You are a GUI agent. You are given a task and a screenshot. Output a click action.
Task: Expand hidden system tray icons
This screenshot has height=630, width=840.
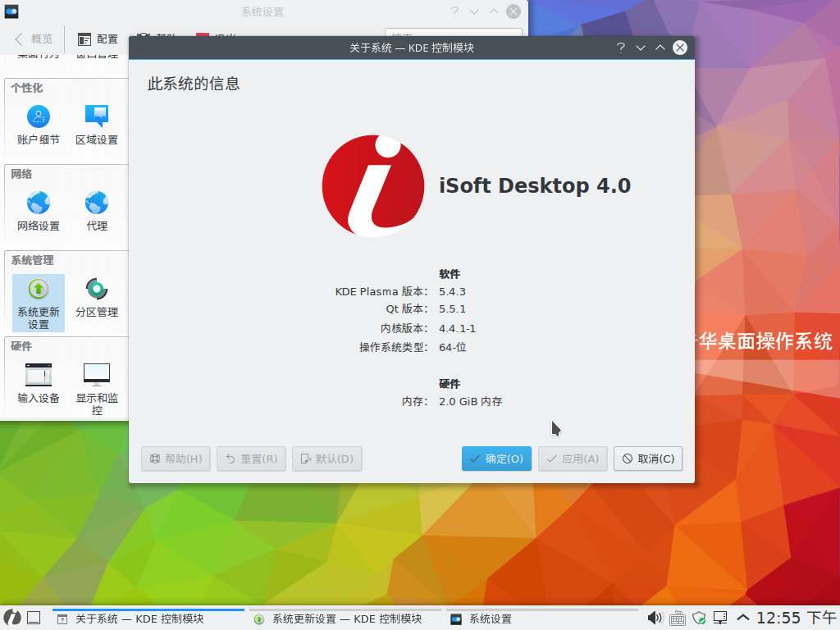742,619
